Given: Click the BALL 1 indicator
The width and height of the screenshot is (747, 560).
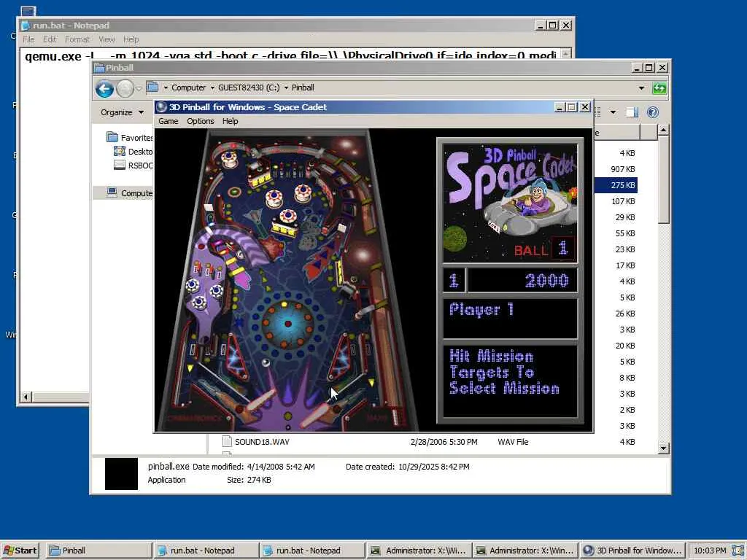Looking at the screenshot, I should tap(544, 249).
